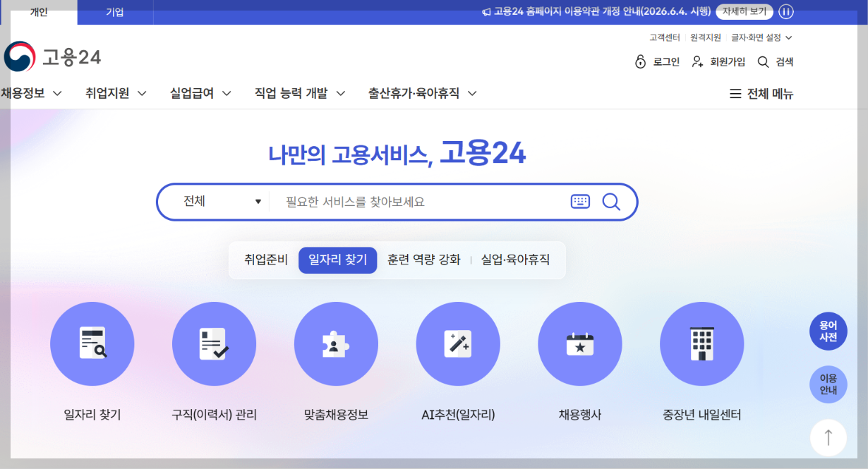The height and width of the screenshot is (469, 868).
Task: Expand the 채용정보 menu
Action: coord(32,93)
